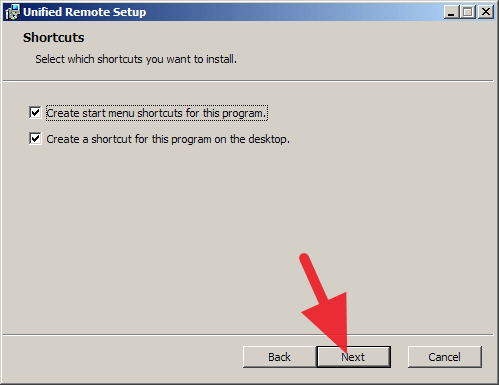The height and width of the screenshot is (385, 499).
Task: Click the "Create start menu shortcuts for this program" label
Action: click(157, 113)
